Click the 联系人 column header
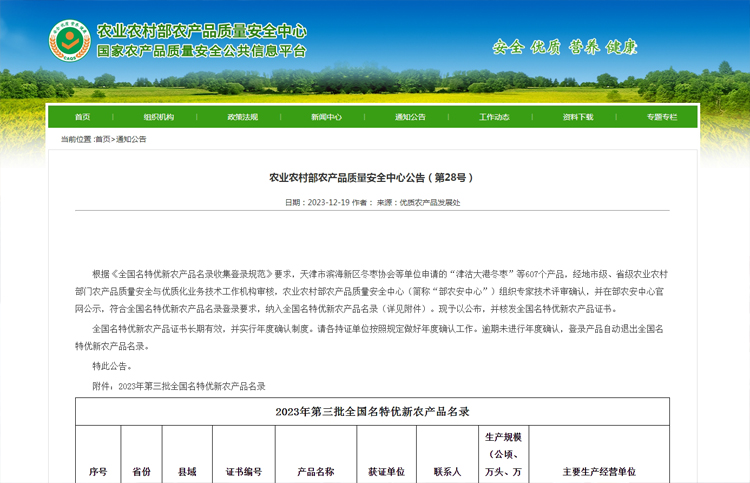Image resolution: width=750 pixels, height=483 pixels. click(447, 472)
